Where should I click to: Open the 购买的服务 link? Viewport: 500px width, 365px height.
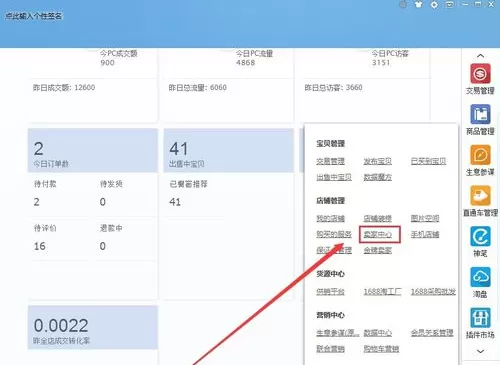pos(334,234)
